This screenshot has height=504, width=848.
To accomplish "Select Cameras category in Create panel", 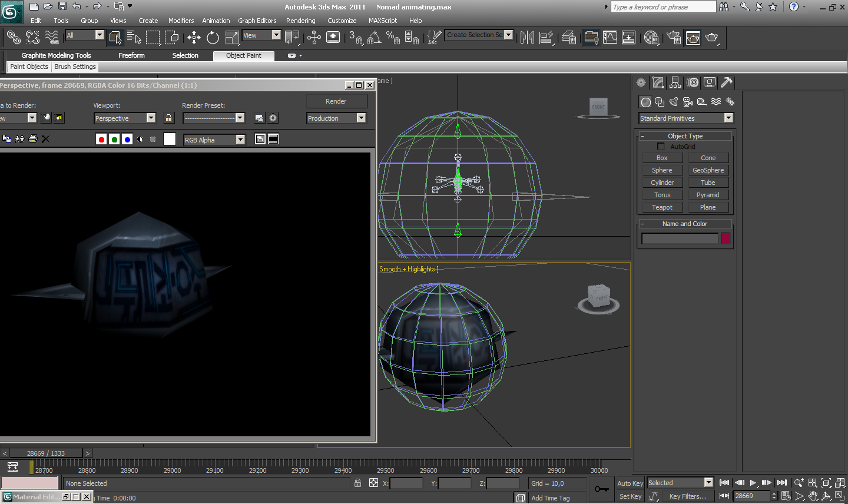I will tap(688, 102).
